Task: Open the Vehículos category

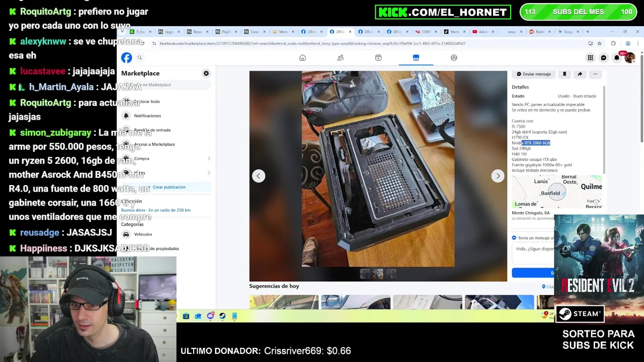Action: (x=166, y=234)
